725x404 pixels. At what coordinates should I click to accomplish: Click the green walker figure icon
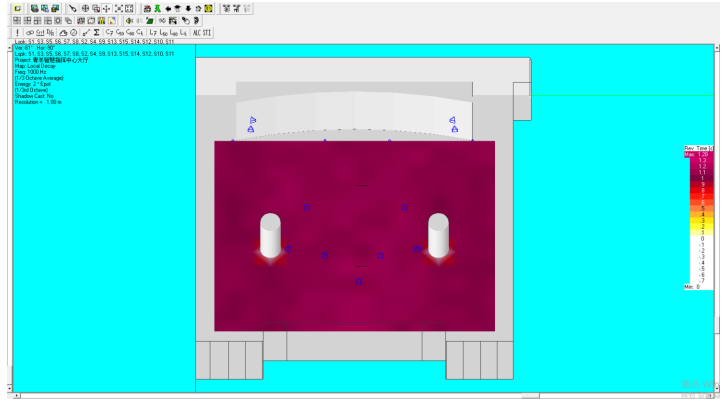(x=156, y=8)
